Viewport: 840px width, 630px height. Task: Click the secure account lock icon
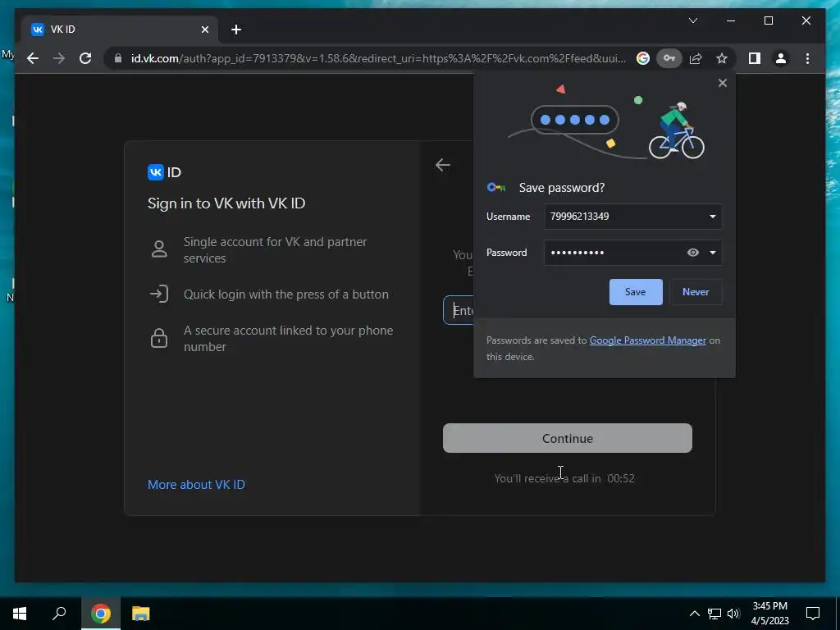click(159, 338)
